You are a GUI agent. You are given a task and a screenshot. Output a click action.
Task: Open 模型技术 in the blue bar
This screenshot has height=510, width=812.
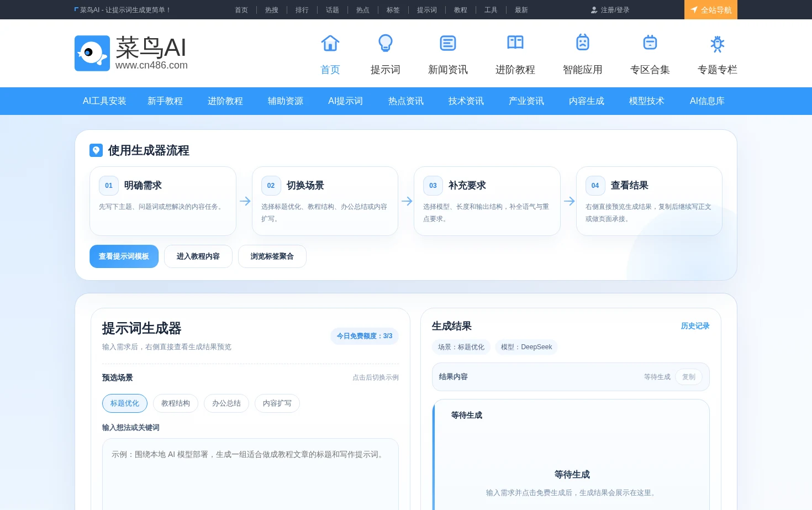point(647,101)
